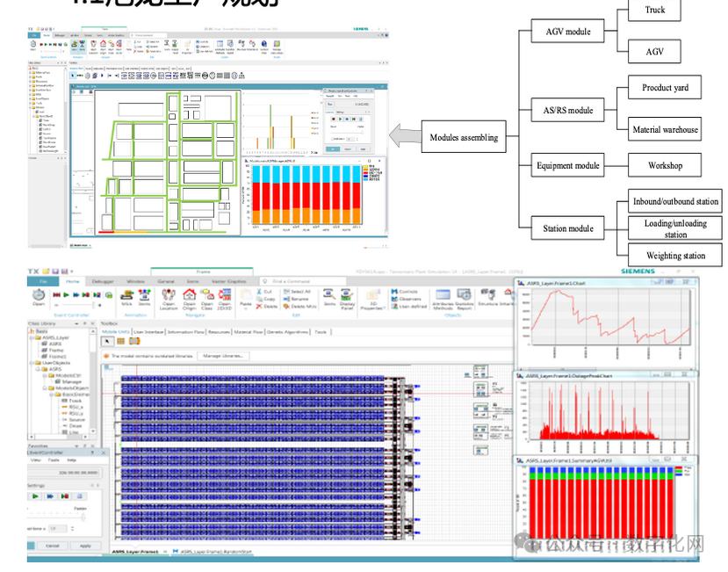Open the Event Controller from the lower ribbon
Screen dimensions: 728x572
pyautogui.click(x=39, y=297)
